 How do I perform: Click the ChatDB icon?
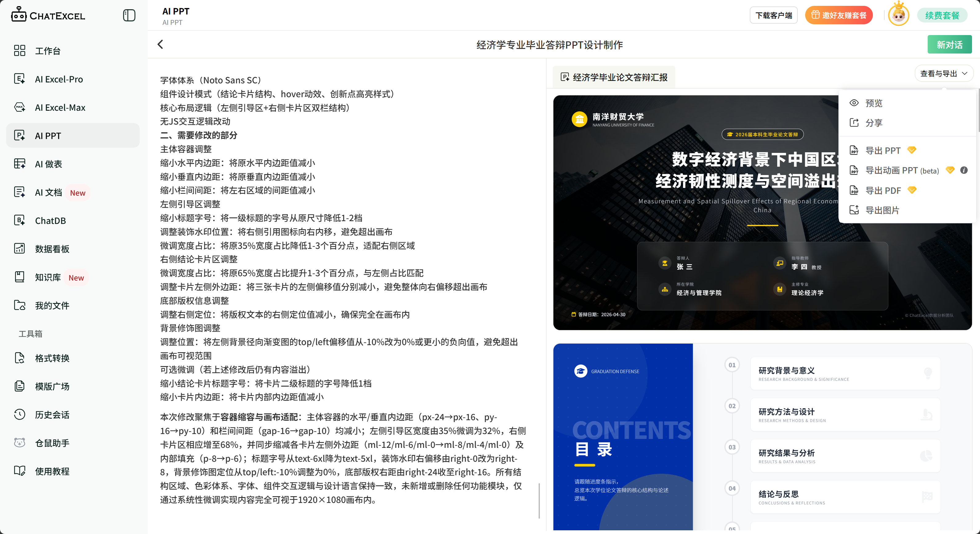click(19, 221)
